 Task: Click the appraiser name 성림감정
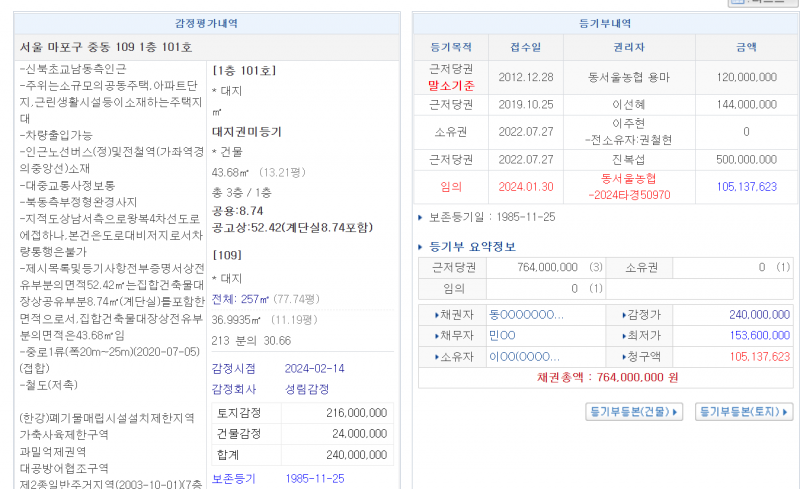[309, 389]
